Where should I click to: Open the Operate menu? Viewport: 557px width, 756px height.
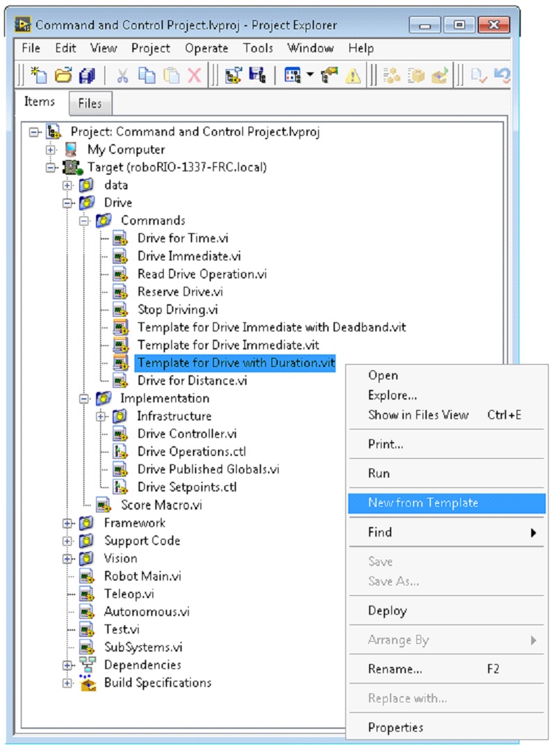pyautogui.click(x=206, y=48)
